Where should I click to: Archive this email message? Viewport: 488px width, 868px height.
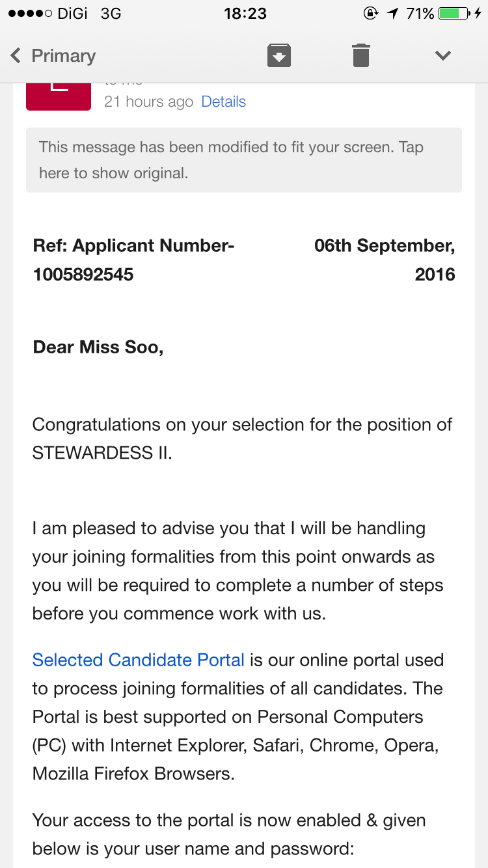278,55
